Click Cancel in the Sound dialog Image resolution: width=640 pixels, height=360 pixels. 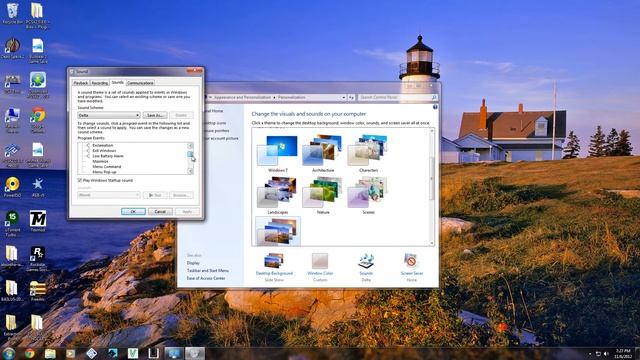tap(160, 211)
